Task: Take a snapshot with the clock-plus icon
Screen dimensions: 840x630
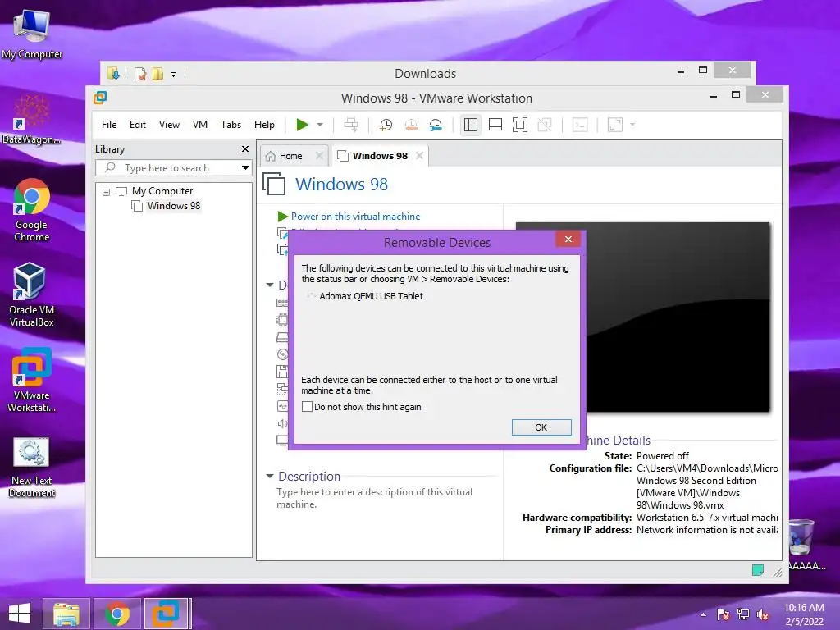Action: (x=386, y=125)
